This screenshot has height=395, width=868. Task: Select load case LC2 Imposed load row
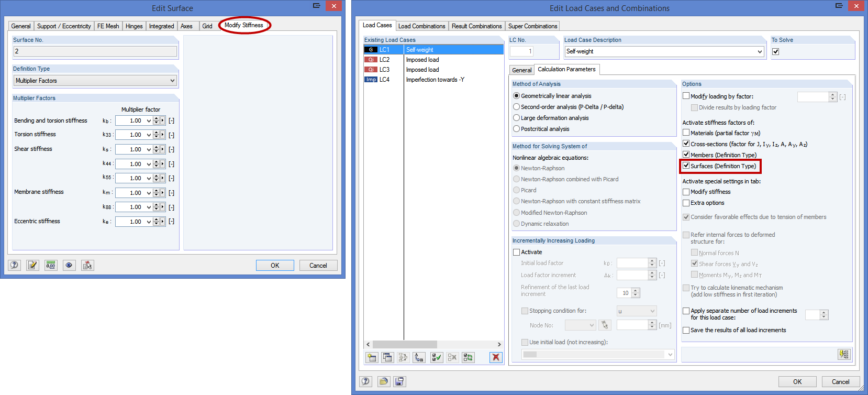click(433, 60)
